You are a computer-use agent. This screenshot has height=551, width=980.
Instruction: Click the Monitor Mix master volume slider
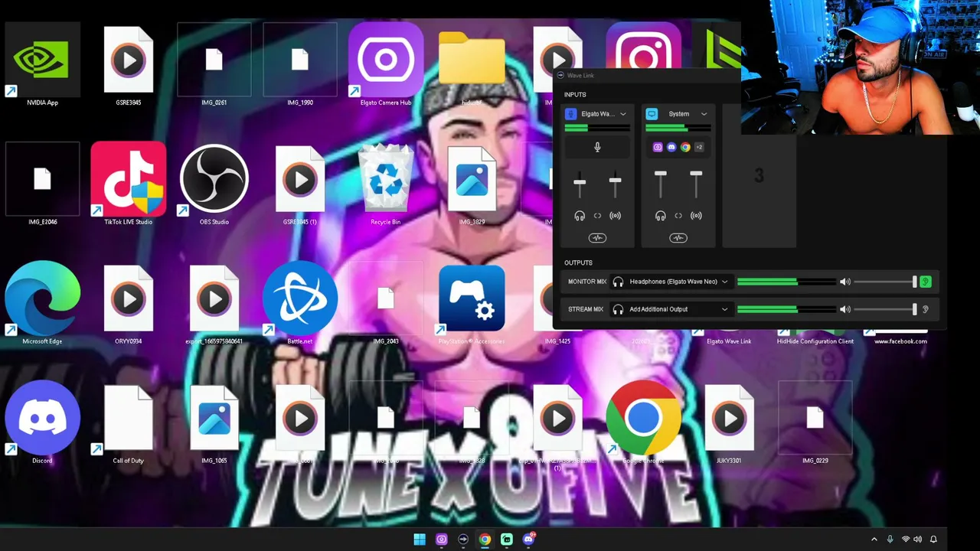[x=885, y=282]
